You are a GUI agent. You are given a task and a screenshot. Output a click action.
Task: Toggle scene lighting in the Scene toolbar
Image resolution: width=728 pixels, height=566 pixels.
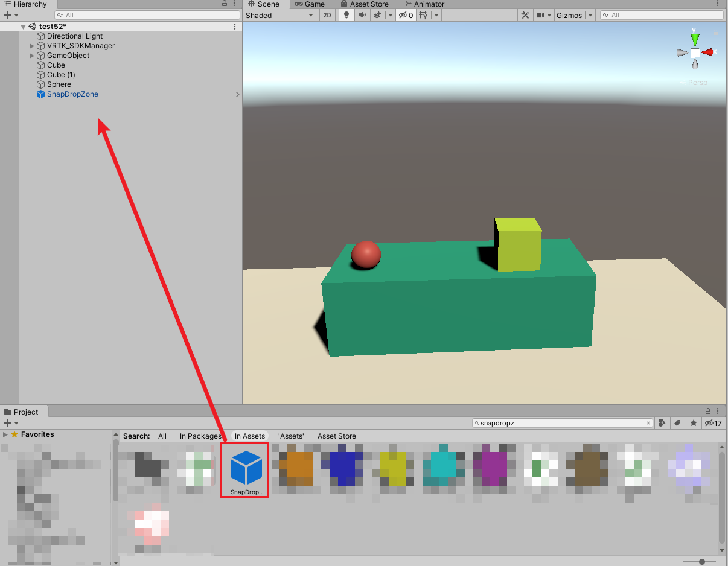click(345, 15)
